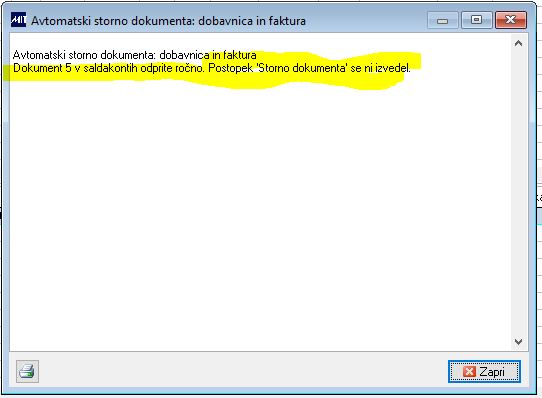Click the vertical scrollbar track beside the message
Viewport: 542px width, 398px height.
pos(518,193)
